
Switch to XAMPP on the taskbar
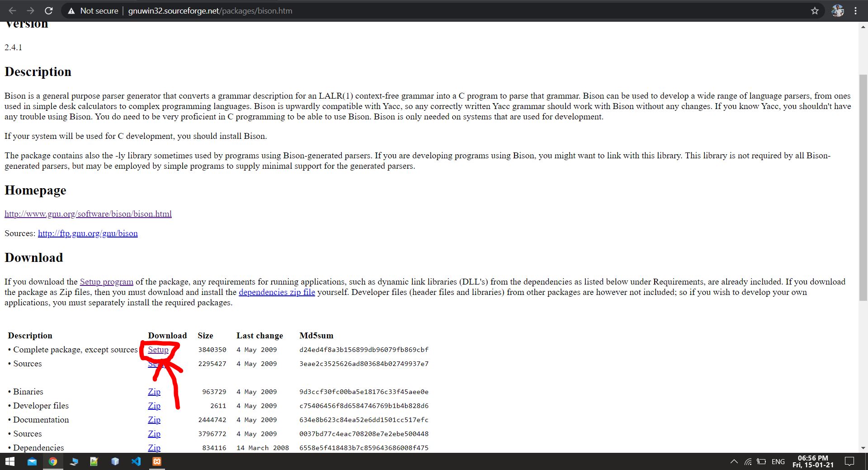tap(157, 461)
